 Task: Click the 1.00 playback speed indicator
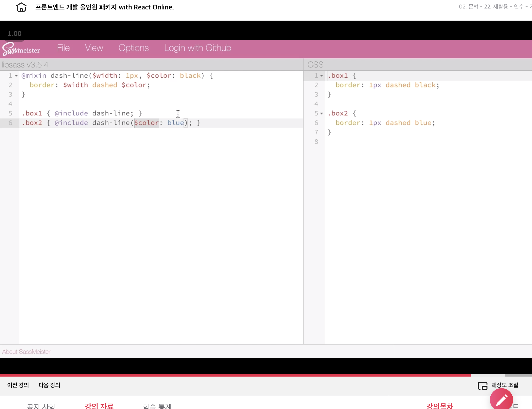pyautogui.click(x=14, y=34)
